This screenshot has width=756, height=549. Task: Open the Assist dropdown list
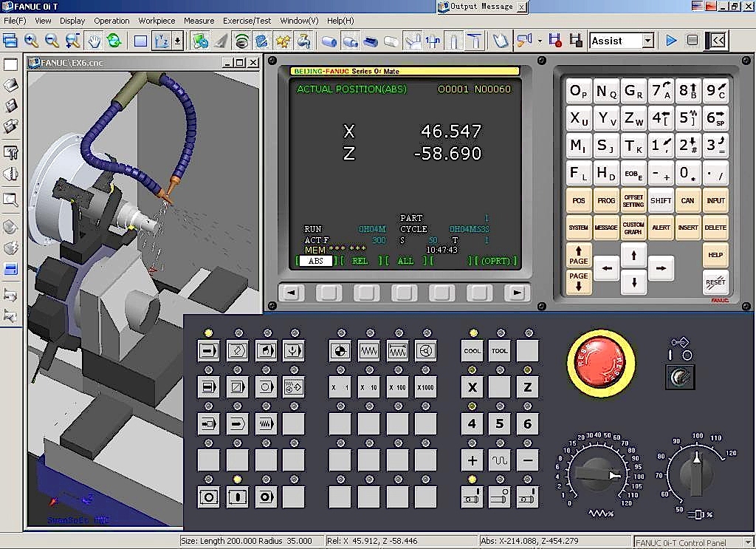[x=647, y=41]
